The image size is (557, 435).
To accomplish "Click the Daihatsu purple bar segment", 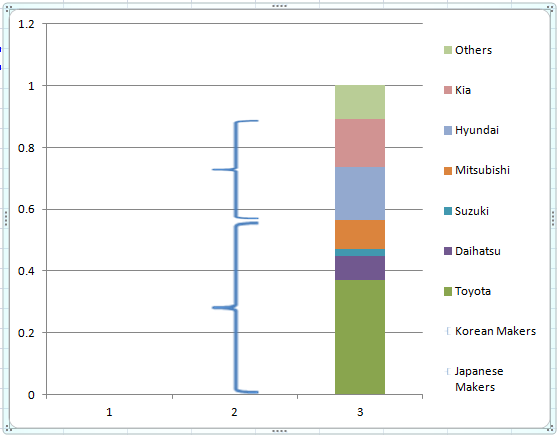I will (x=360, y=268).
